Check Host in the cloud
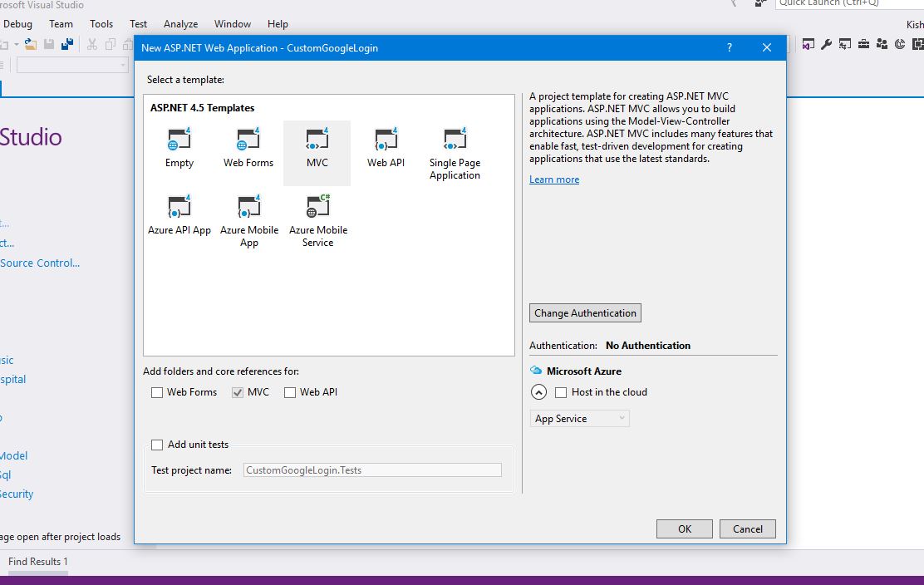The width and height of the screenshot is (924, 585). 561,392
